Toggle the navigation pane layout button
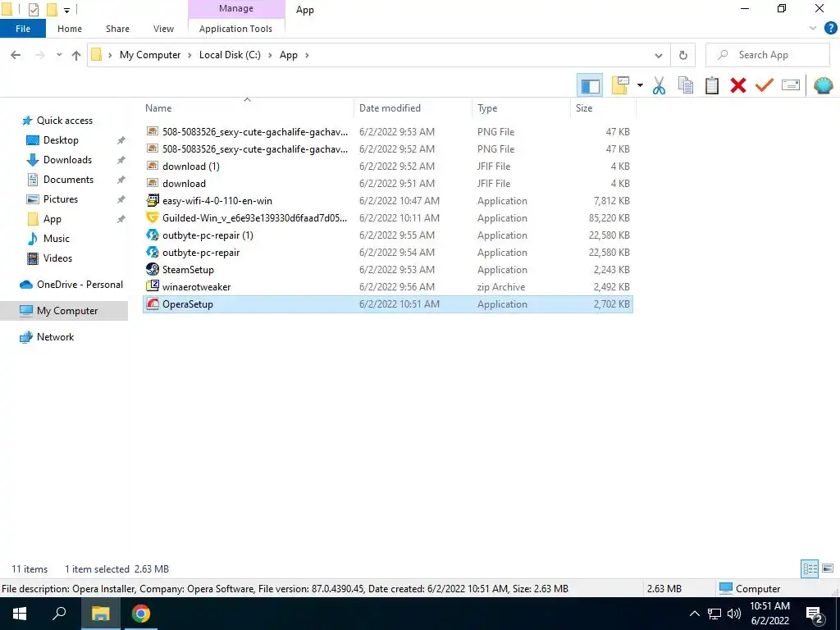 (x=590, y=85)
